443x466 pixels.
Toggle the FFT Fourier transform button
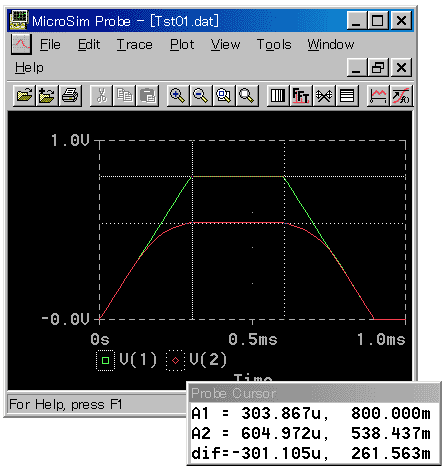pyautogui.click(x=301, y=96)
